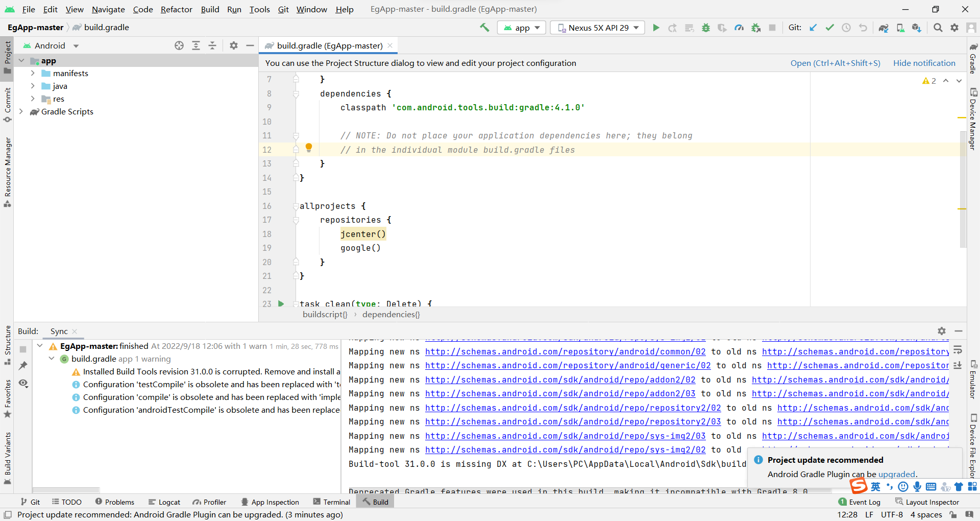Open the SDK Manager icon
Image resolution: width=980 pixels, height=521 pixels.
[917, 28]
